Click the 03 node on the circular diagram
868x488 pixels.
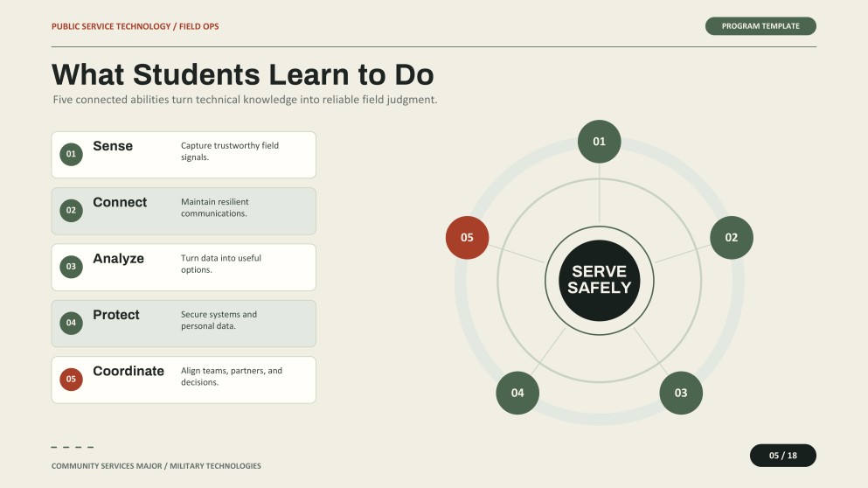[681, 393]
